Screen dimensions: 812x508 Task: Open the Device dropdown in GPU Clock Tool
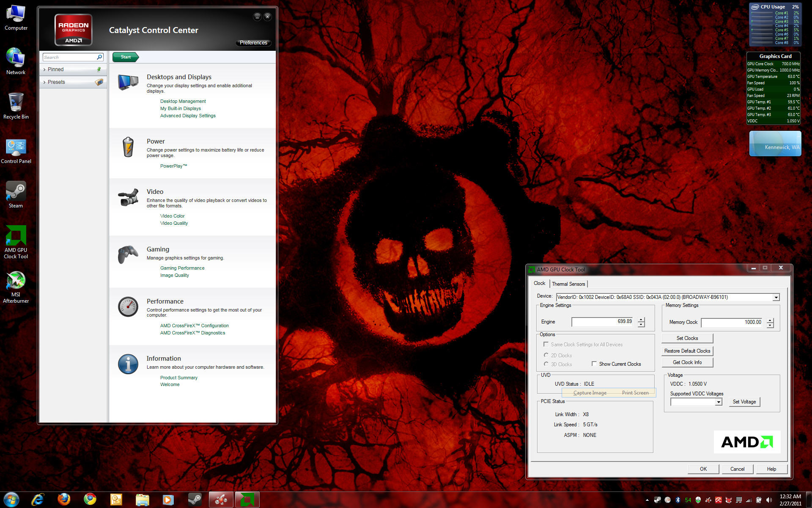pyautogui.click(x=776, y=298)
